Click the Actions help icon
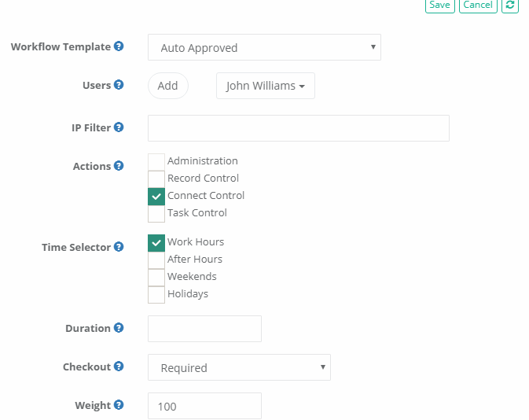 click(x=119, y=166)
